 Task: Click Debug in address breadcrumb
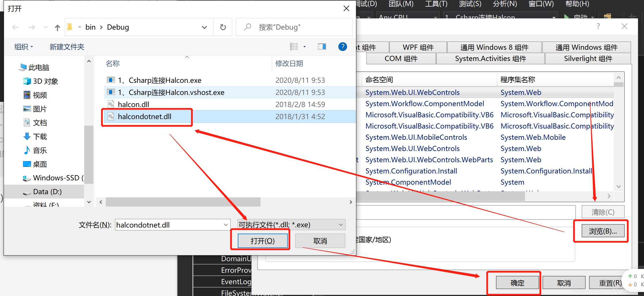[x=118, y=27]
